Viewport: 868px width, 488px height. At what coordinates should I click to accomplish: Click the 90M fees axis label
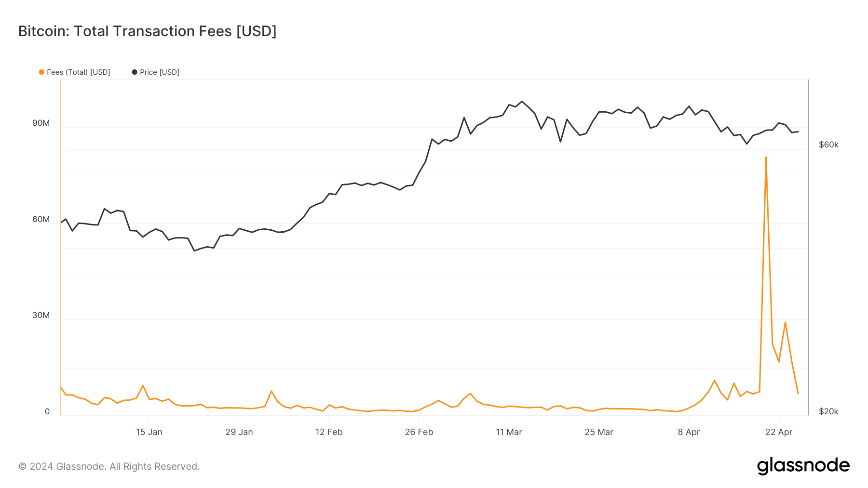coord(41,123)
